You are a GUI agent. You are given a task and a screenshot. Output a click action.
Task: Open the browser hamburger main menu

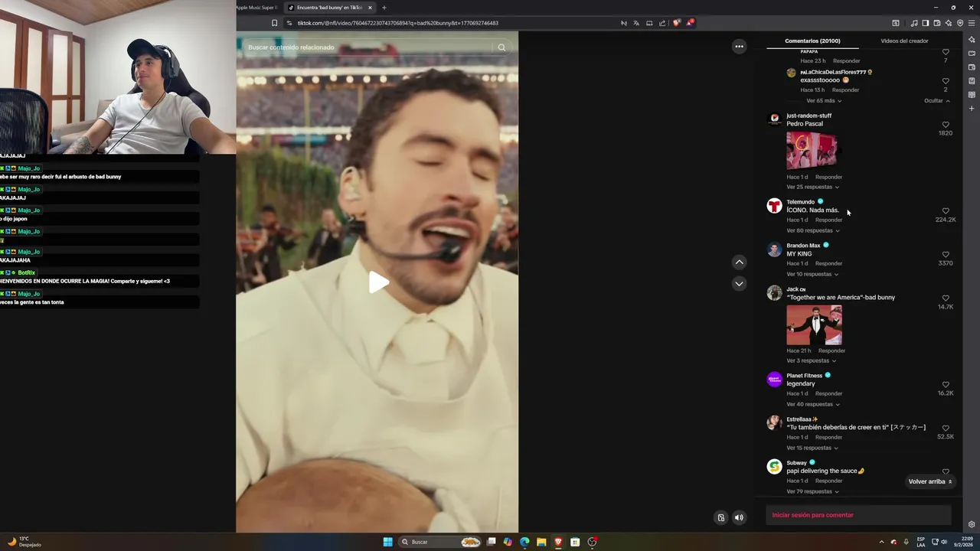pos(972,23)
